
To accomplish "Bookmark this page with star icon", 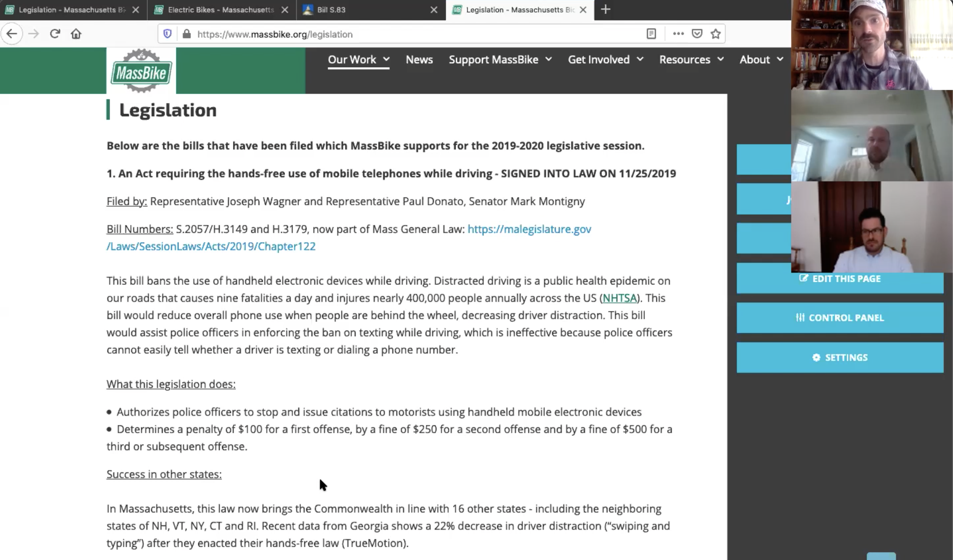I will pyautogui.click(x=715, y=34).
